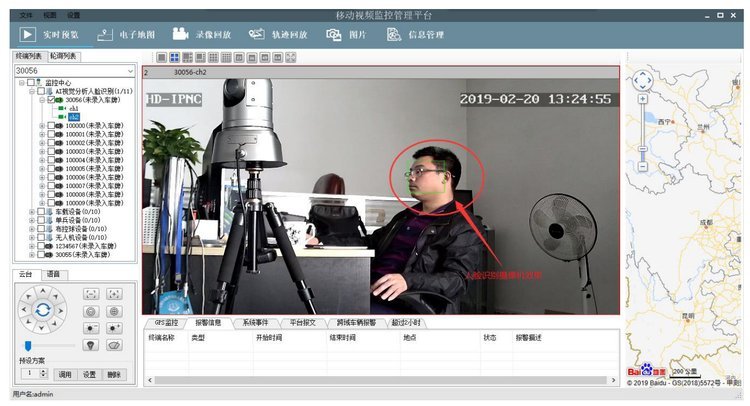
Task: Open 信息管理 information management
Action: coord(415,35)
